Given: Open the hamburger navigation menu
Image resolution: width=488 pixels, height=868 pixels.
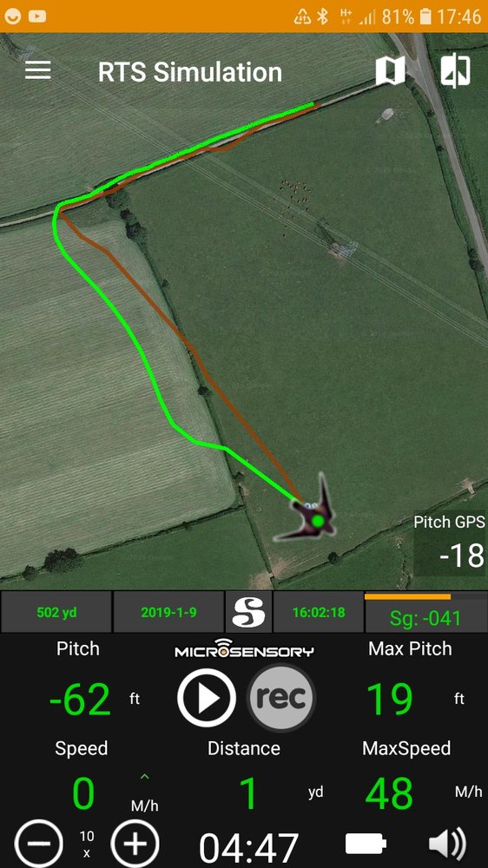Looking at the screenshot, I should tap(37, 70).
